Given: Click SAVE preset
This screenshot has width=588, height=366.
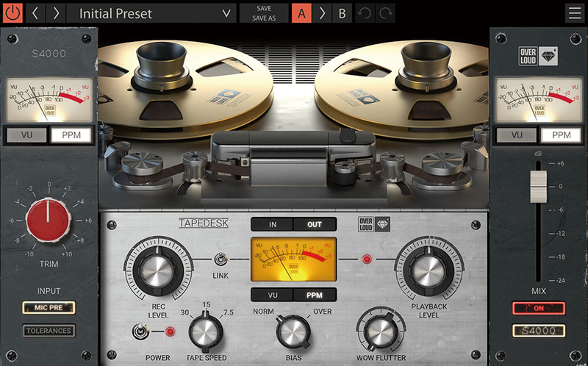Looking at the screenshot, I should (x=264, y=8).
